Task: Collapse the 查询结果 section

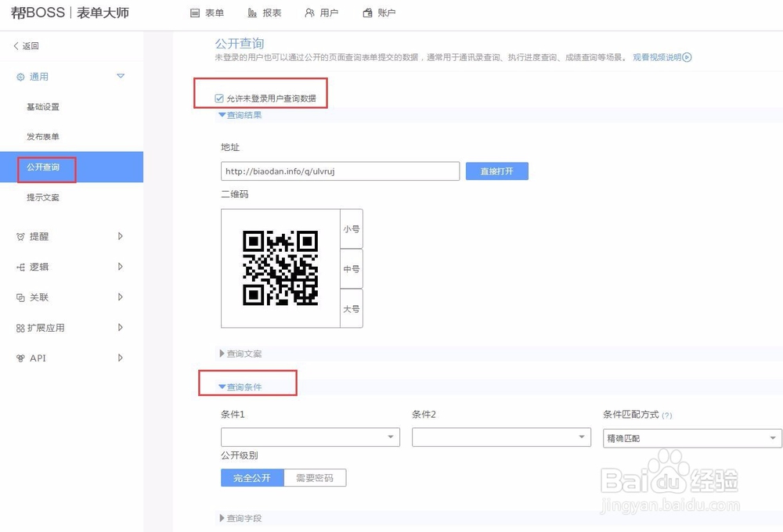Action: [x=240, y=115]
